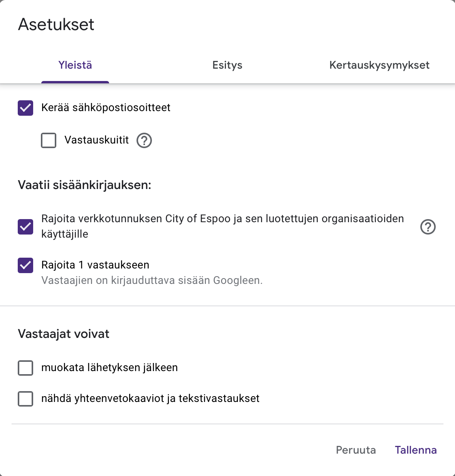Click the Vastaajien on kirjauduttava sisään Googleen note

click(152, 280)
